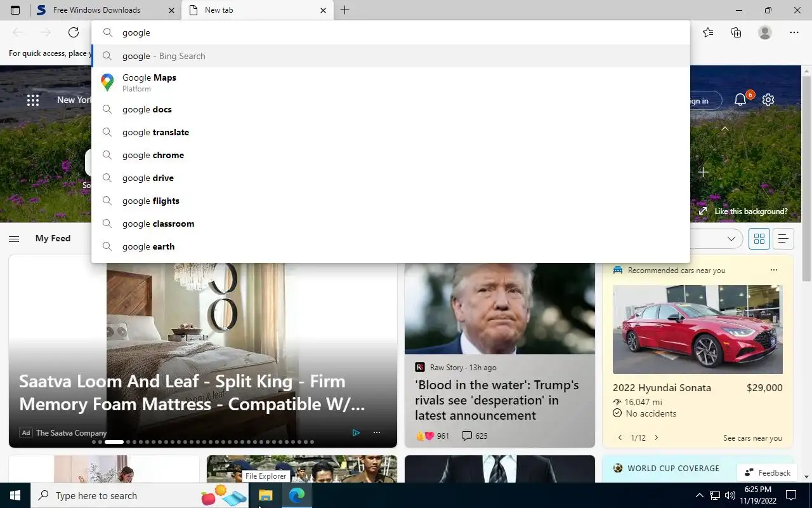Open the network tray icon
This screenshot has width=812, height=508.
click(715, 495)
